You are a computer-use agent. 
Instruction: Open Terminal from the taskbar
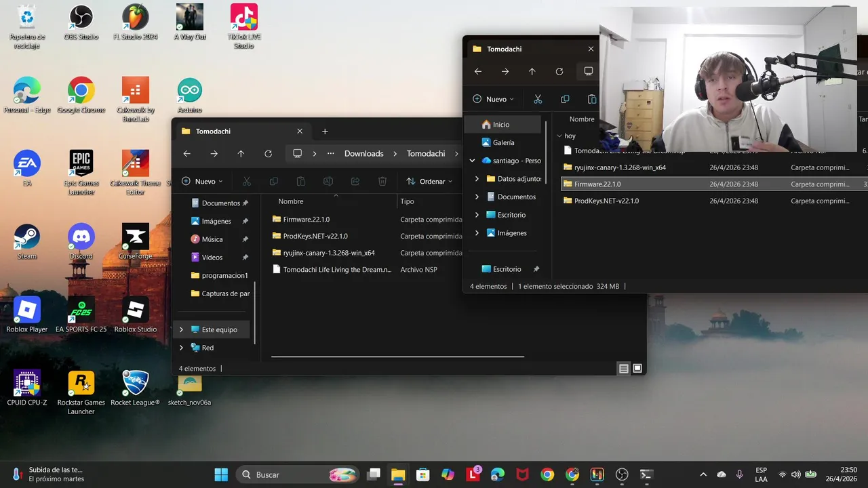click(646, 474)
